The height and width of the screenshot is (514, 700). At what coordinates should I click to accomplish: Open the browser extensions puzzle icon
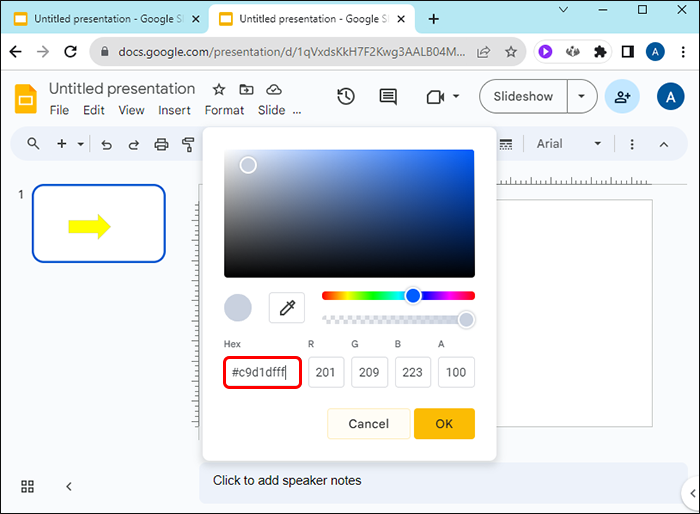click(600, 52)
